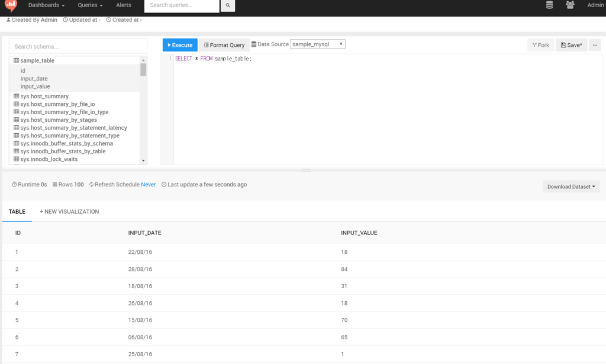Expand sys.innodb_buffer_stats_by_table table
The image size is (606, 364).
(63, 151)
